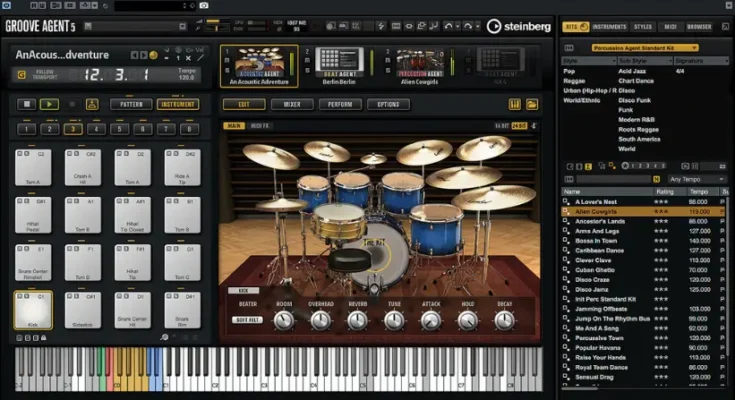Viewport: 735px width, 400px height.
Task: Switch pads to Pattern mode
Action: 131,104
